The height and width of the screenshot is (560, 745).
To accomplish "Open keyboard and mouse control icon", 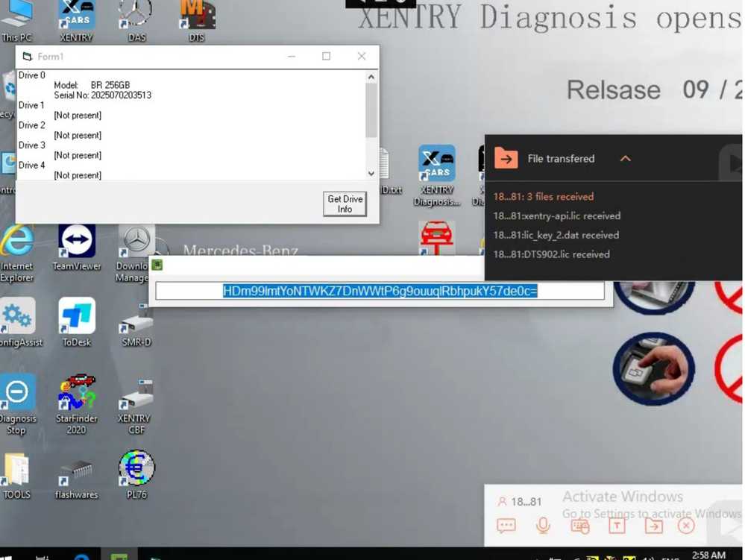I will pos(579,526).
